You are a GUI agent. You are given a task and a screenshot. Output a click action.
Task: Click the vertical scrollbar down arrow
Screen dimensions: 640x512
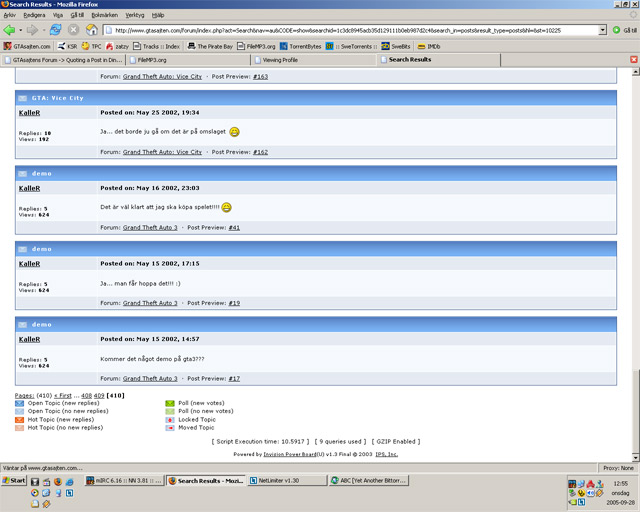pyautogui.click(x=636, y=457)
